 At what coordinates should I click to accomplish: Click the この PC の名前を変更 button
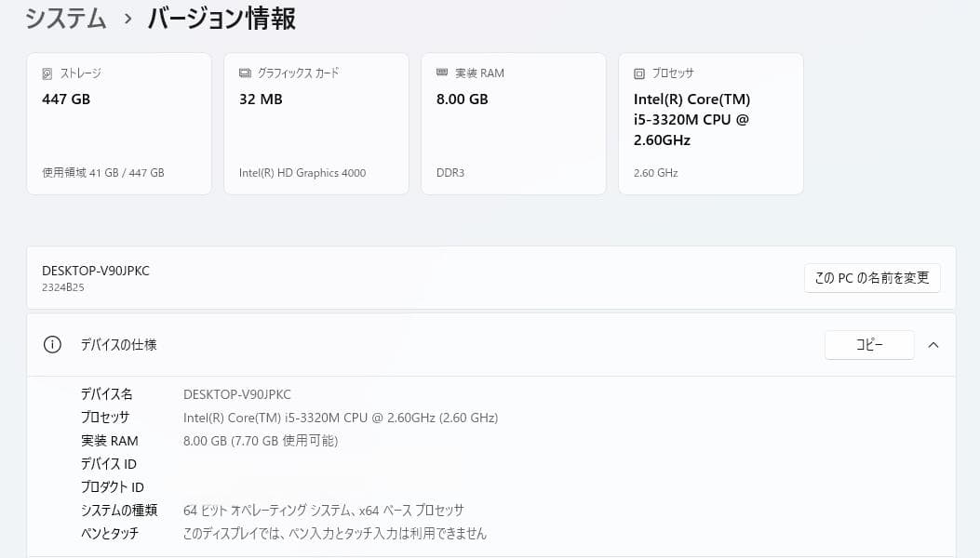click(871, 277)
